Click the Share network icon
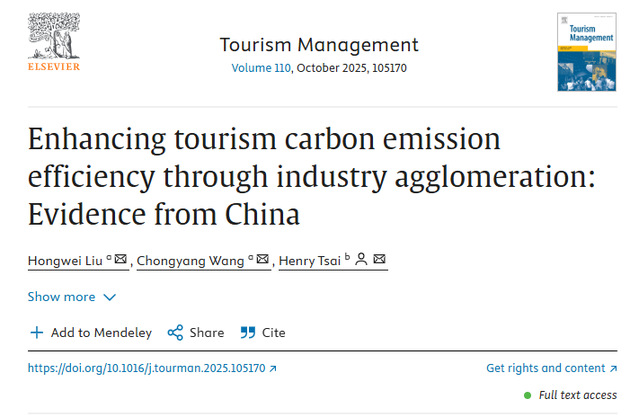Screen dimensions: 639x417 (x=175, y=333)
